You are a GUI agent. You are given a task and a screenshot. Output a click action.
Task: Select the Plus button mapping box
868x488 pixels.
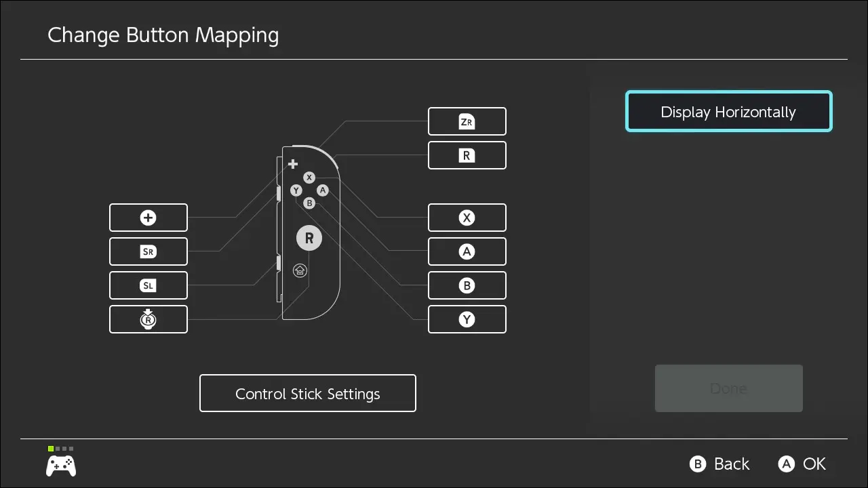click(x=149, y=218)
